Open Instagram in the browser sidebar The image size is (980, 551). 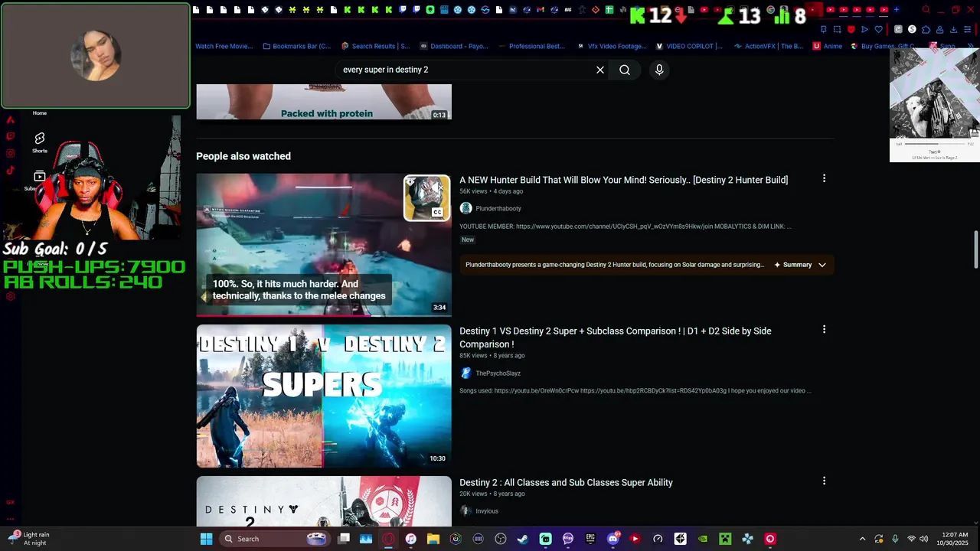pos(11,153)
